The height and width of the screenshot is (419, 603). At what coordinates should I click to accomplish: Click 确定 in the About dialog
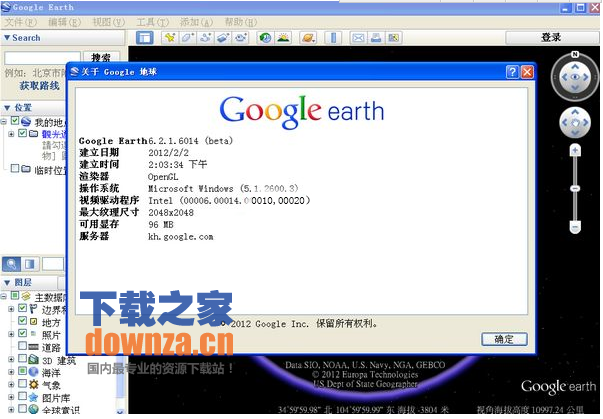pos(504,339)
